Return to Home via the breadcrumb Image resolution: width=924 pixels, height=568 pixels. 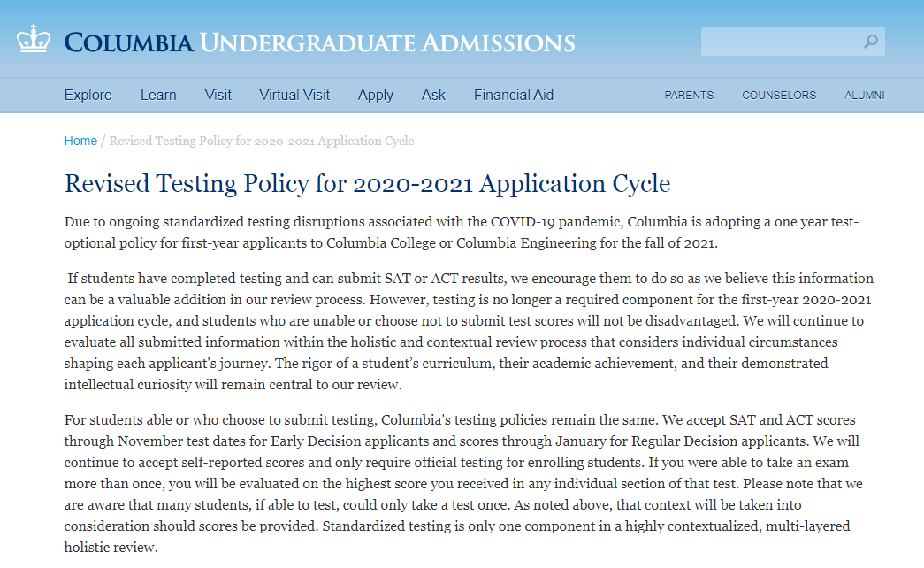coord(80,141)
